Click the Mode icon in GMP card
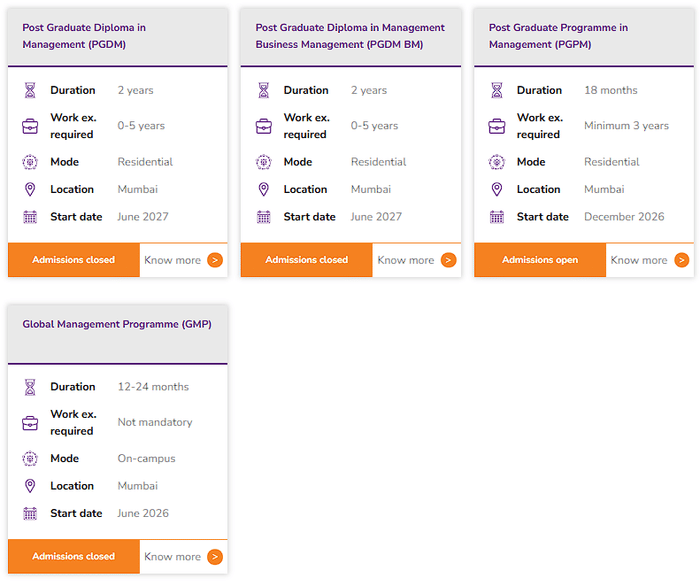This screenshot has width=700, height=586. (30, 458)
